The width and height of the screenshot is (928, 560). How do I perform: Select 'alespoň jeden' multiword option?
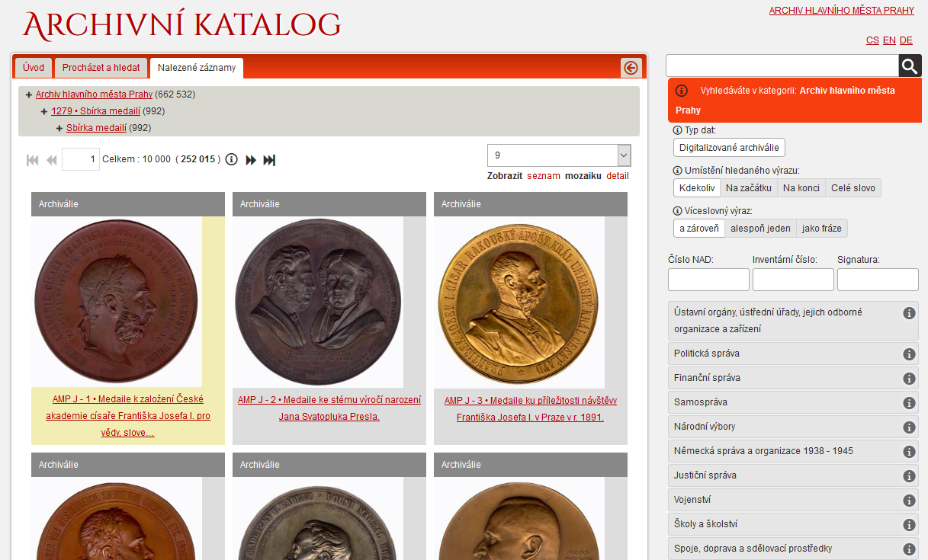(760, 229)
